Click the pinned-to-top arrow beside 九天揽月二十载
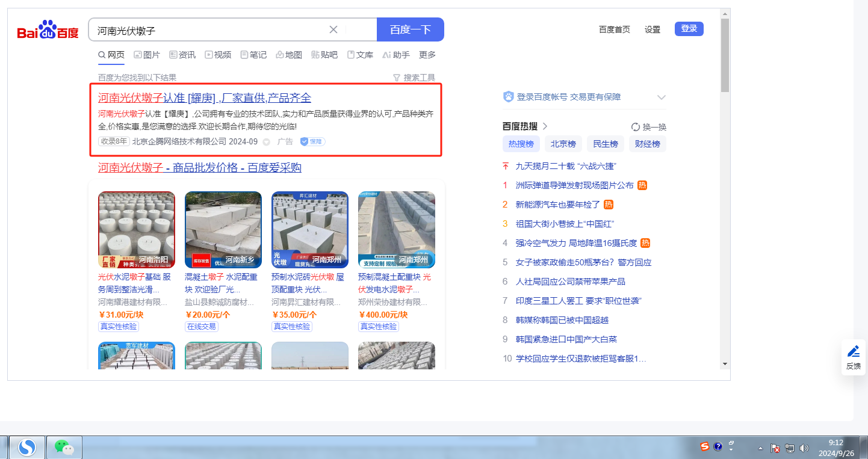 (x=506, y=166)
